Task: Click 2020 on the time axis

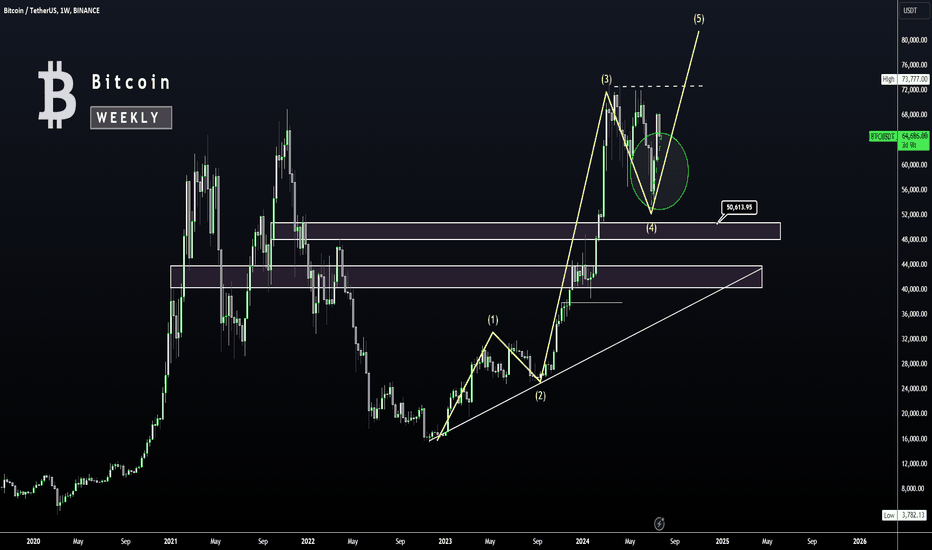Action: [33, 541]
